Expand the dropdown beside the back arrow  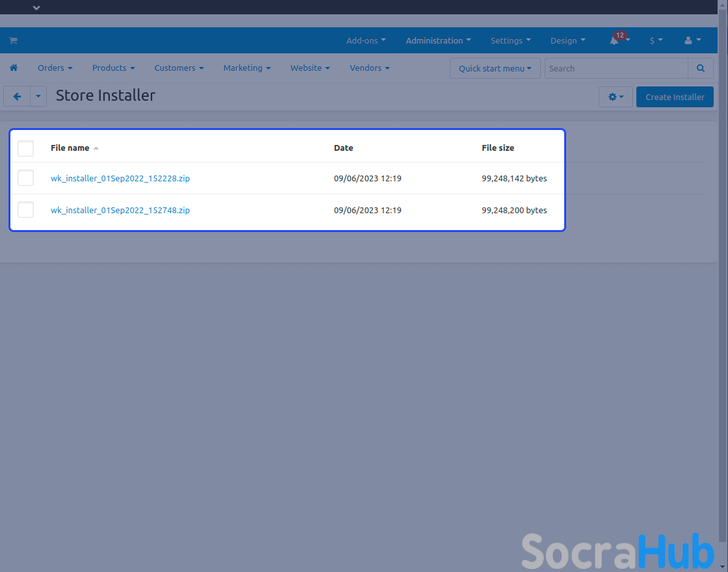pos(38,97)
